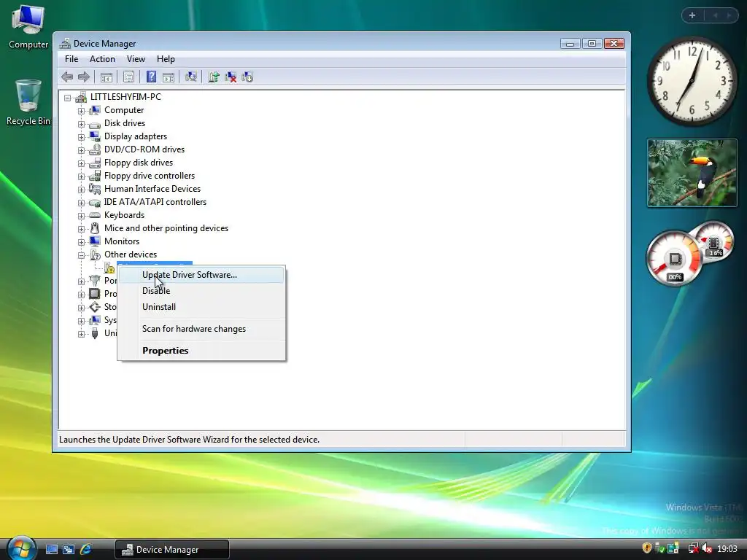Select the Monitors label
747x560 pixels.
pyautogui.click(x=122, y=241)
